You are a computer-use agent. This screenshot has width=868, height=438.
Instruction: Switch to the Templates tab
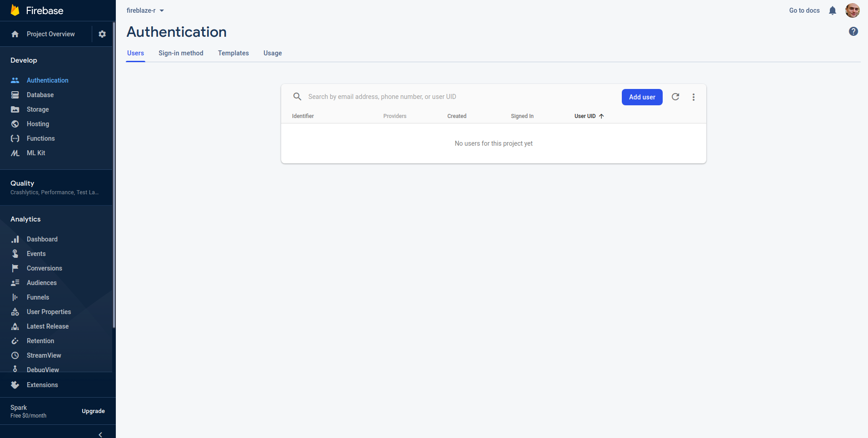[233, 53]
